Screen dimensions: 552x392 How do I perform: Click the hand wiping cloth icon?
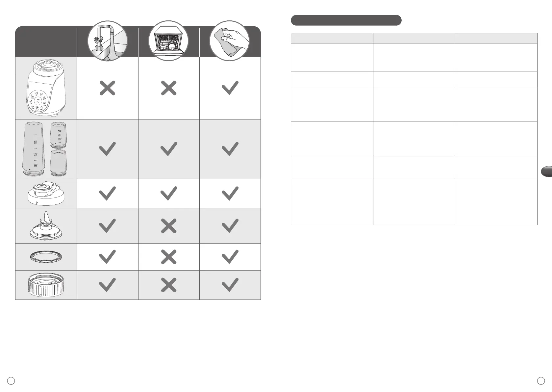[230, 41]
